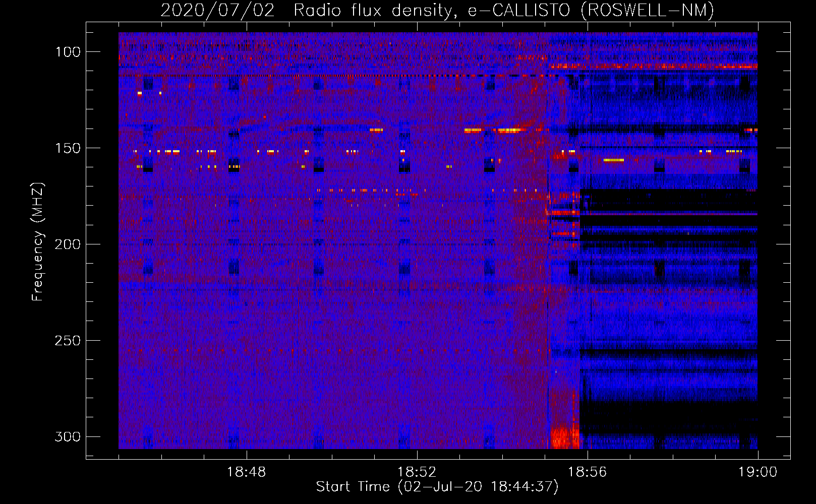This screenshot has height=504, width=816.
Task: Click the 18:48 time tick label
Action: [246, 472]
